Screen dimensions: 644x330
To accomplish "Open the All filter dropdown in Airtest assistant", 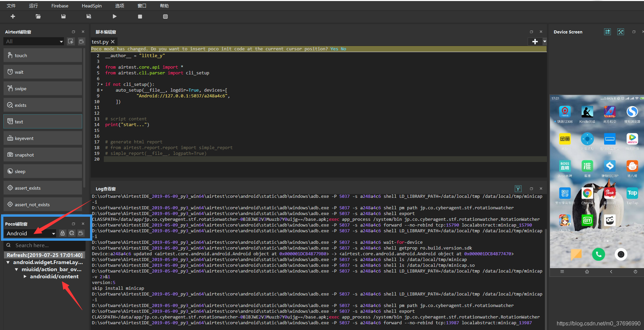I will [x=34, y=41].
